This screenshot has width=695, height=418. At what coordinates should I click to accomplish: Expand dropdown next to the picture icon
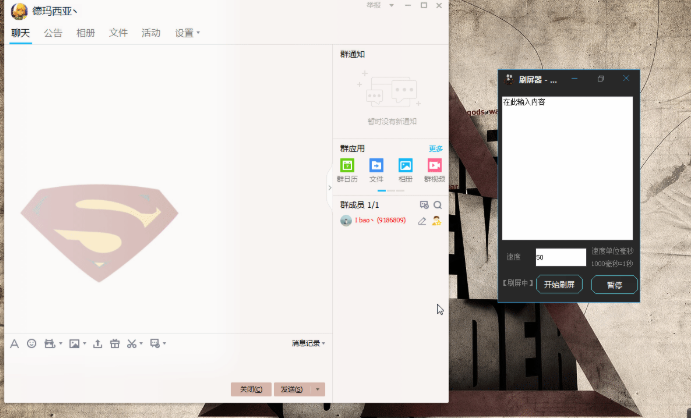[84, 344]
